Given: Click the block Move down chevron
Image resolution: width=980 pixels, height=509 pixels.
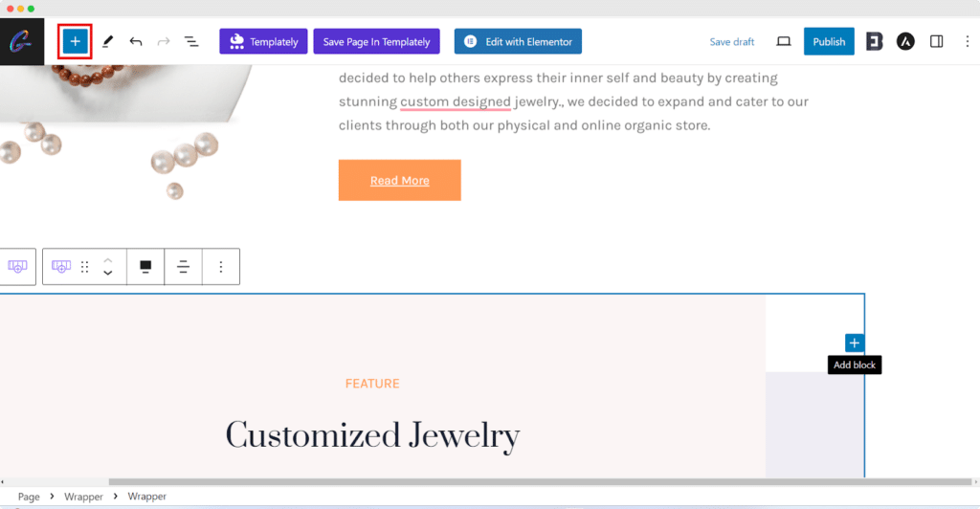Looking at the screenshot, I should (108, 274).
